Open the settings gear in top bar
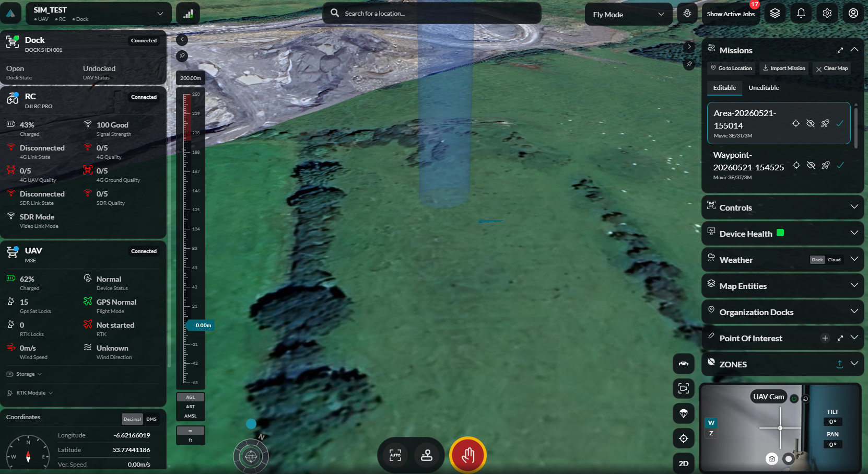 827,14
